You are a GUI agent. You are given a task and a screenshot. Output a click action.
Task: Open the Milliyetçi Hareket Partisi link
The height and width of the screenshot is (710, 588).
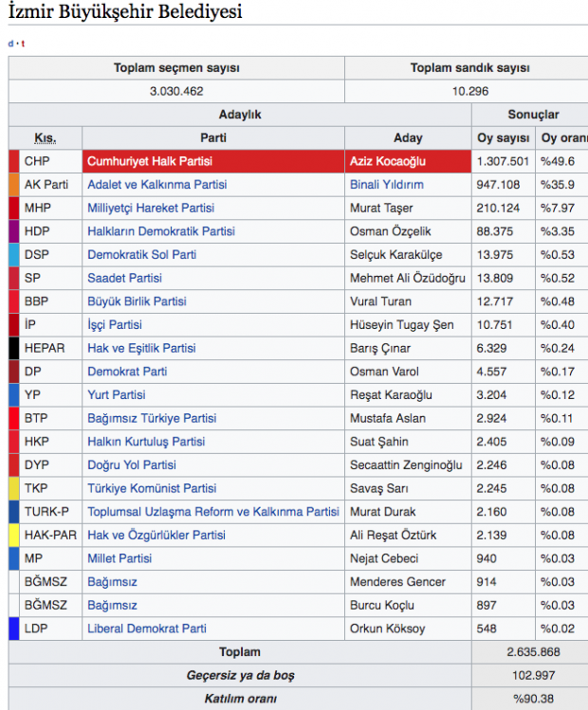151,208
